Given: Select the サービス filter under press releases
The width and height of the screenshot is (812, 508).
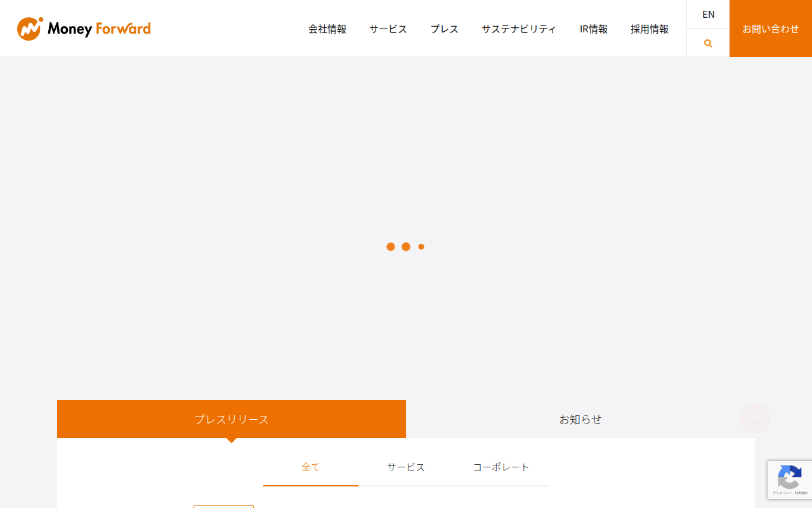Looking at the screenshot, I should point(406,467).
